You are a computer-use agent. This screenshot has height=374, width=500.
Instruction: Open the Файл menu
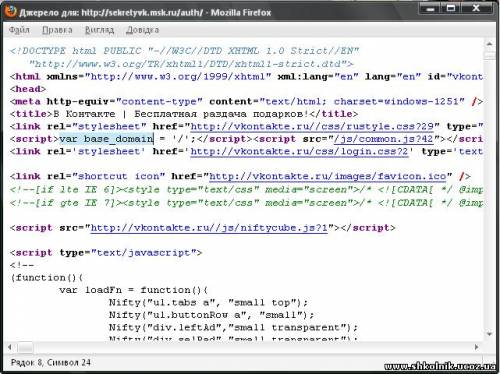(19, 30)
